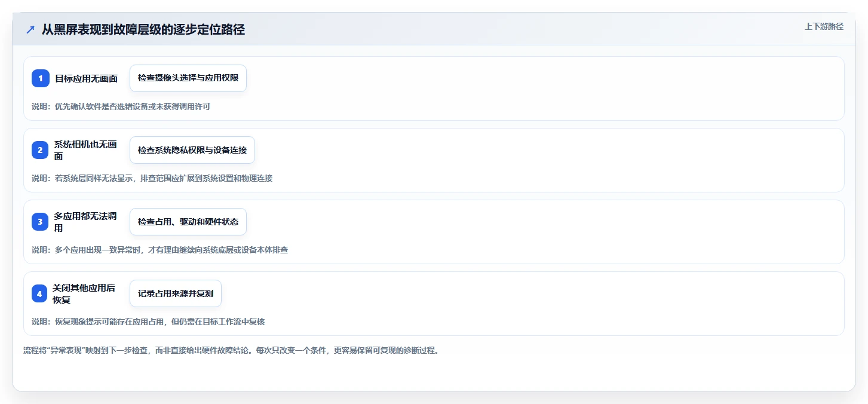Click the note about 多个应用出现一致异常时
Viewport: 868px width, 404px height.
click(x=160, y=250)
